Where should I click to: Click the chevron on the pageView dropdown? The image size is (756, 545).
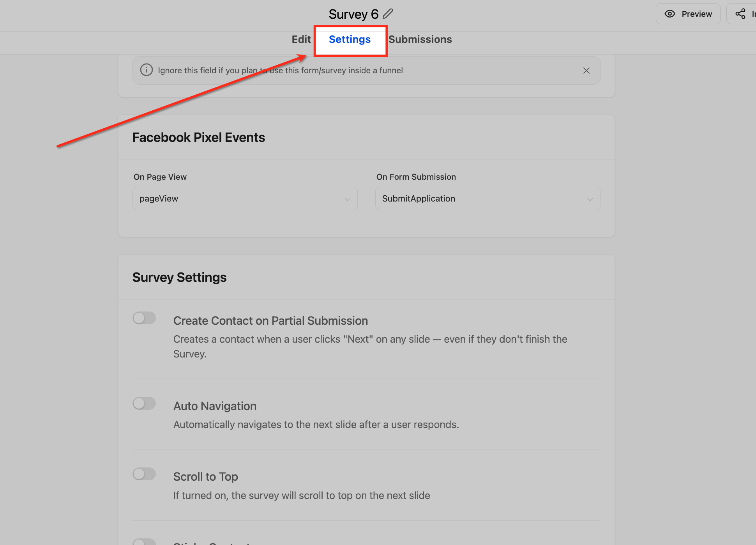tap(347, 199)
